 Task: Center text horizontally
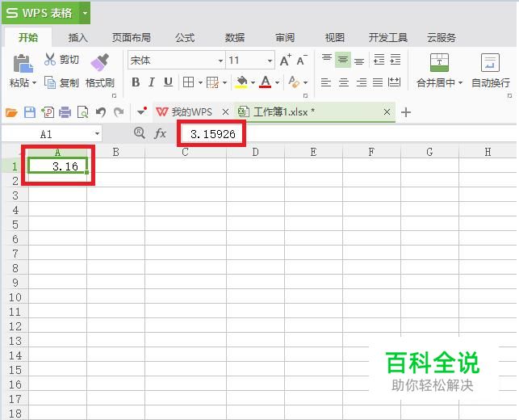tap(344, 82)
